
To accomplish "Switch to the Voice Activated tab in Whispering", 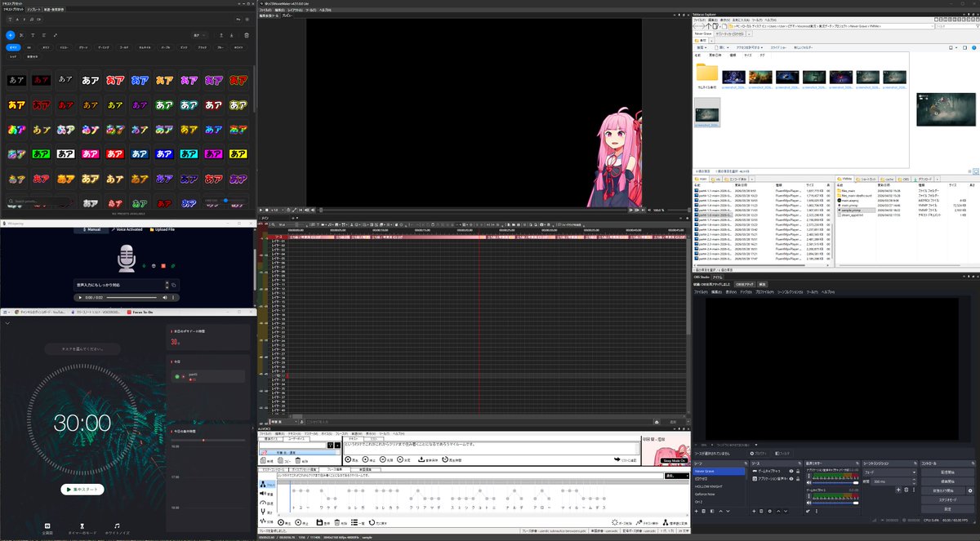I will coord(127,229).
